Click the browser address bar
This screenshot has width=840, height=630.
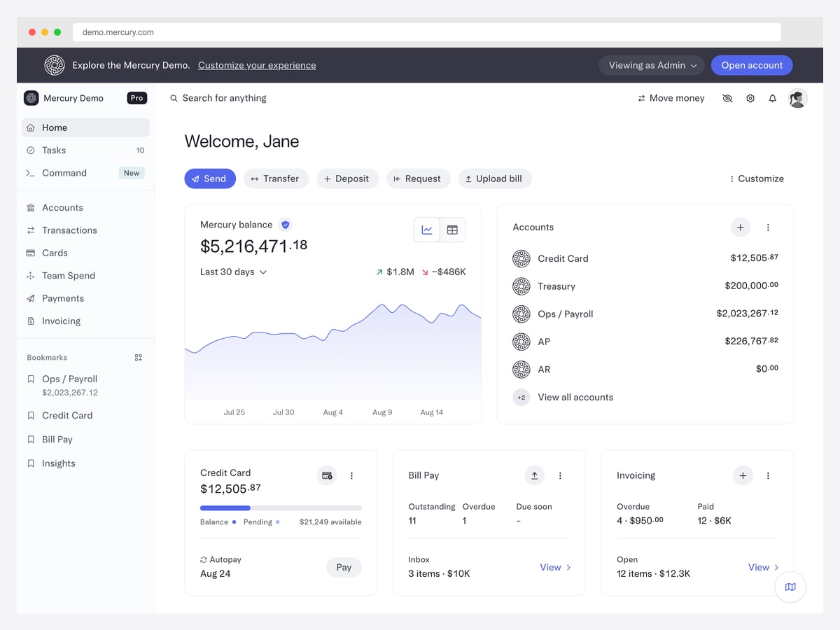click(427, 32)
